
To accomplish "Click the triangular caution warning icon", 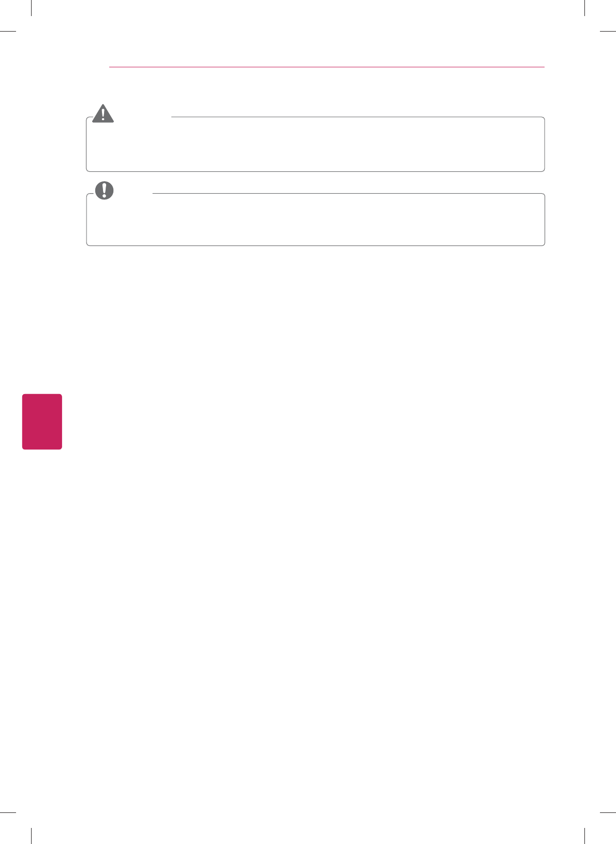I will [x=103, y=113].
